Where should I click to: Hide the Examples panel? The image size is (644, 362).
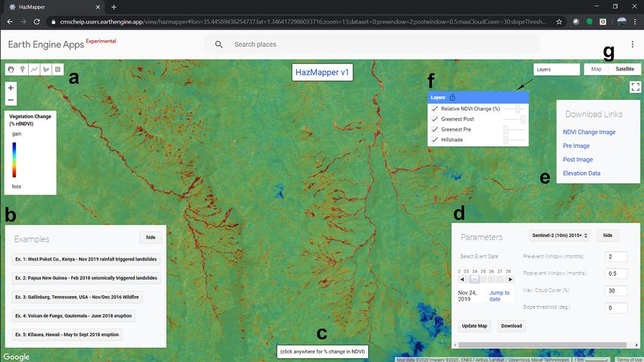(151, 237)
